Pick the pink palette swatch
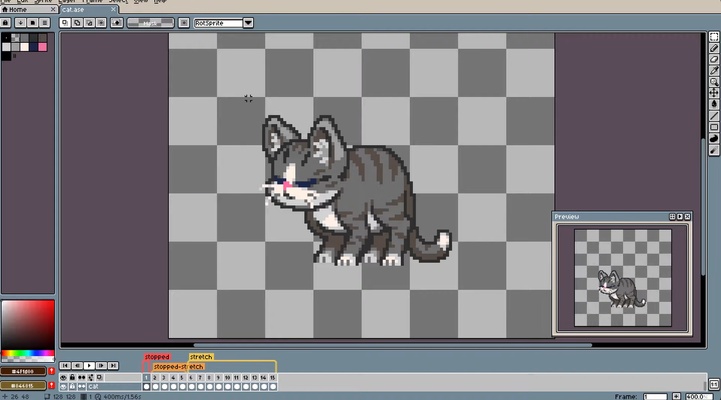The height and width of the screenshot is (400, 721). click(x=43, y=47)
